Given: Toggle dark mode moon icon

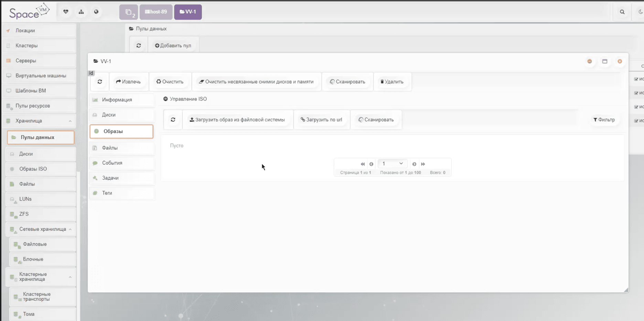Looking at the screenshot, I should [640, 12].
